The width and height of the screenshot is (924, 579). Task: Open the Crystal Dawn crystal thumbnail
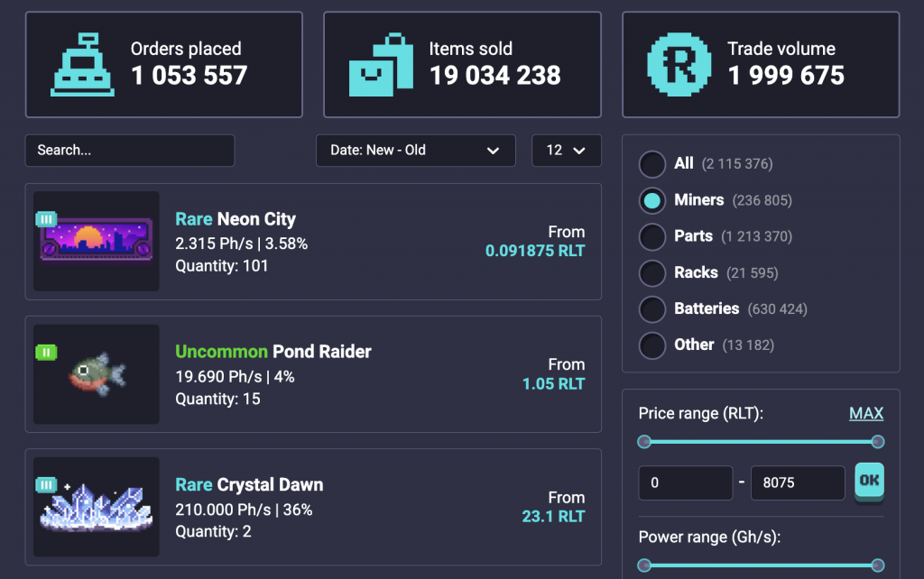pos(96,507)
